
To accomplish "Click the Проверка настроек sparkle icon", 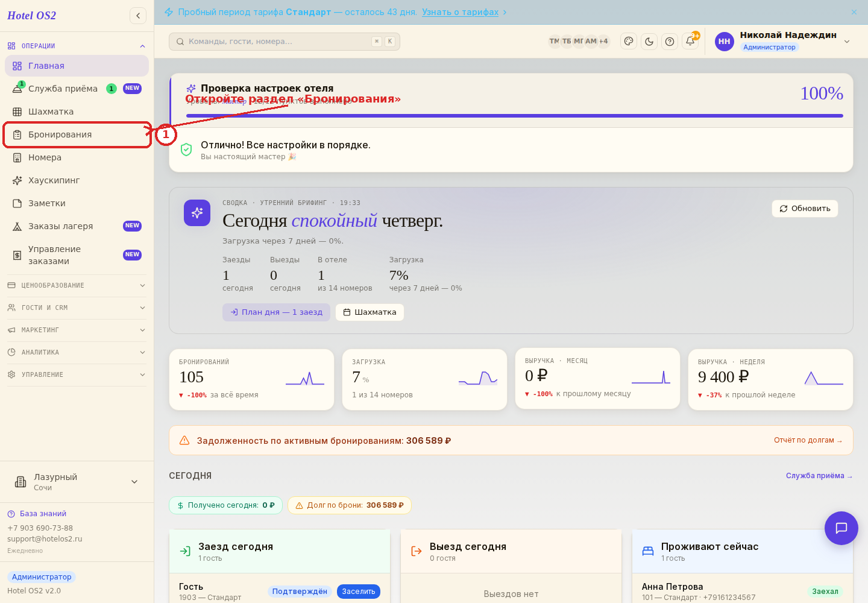I will pyautogui.click(x=191, y=89).
